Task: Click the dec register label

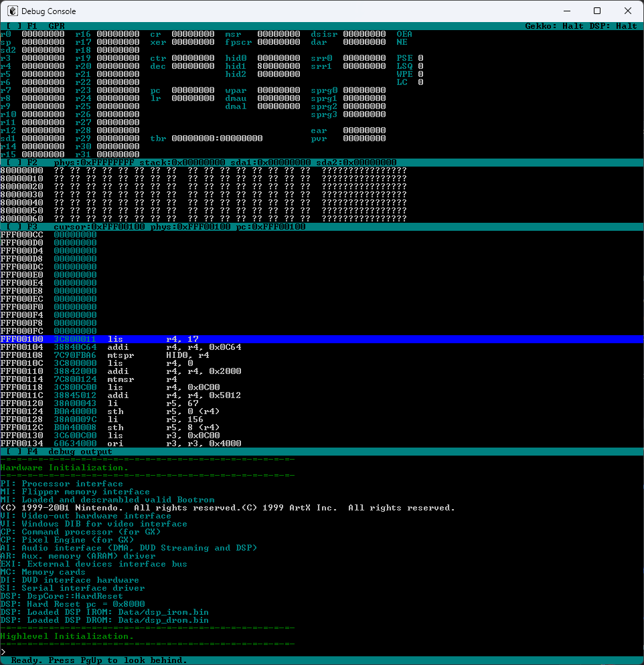Action: (158, 66)
